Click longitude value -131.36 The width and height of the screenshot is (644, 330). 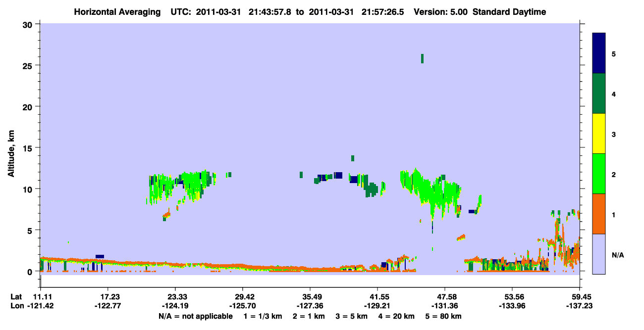coord(445,306)
